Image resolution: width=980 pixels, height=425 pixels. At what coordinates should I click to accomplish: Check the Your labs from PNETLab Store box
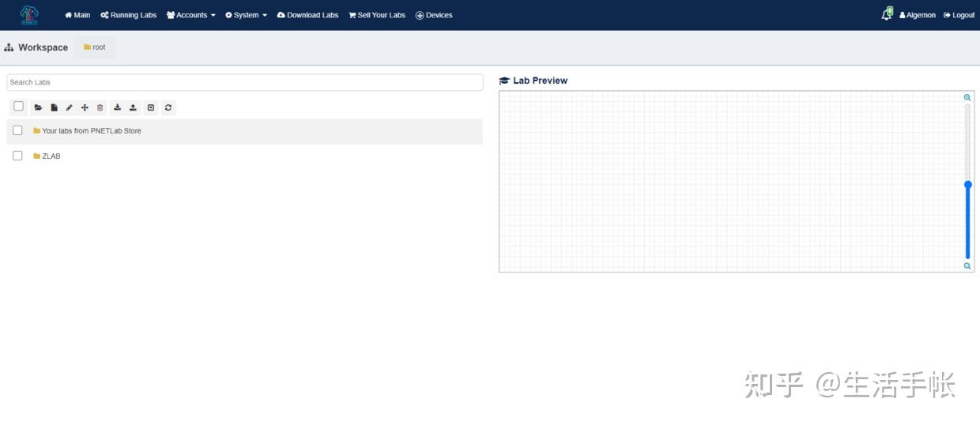(x=17, y=130)
